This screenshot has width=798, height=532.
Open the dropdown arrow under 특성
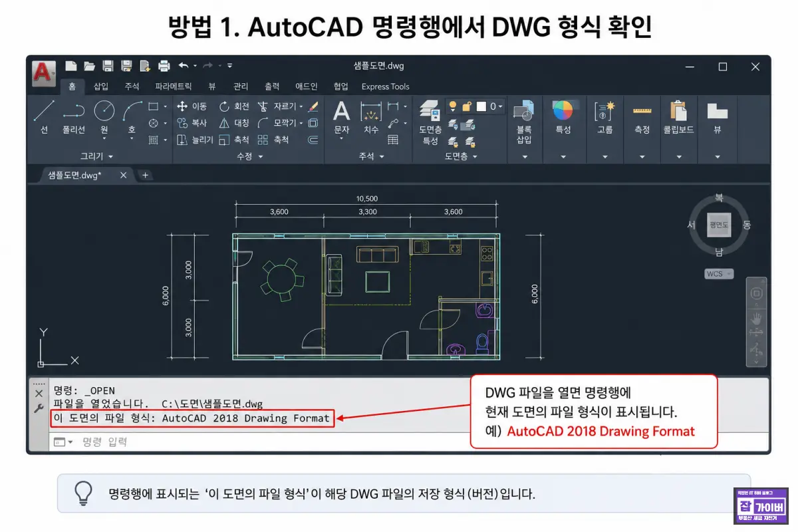[x=563, y=157]
